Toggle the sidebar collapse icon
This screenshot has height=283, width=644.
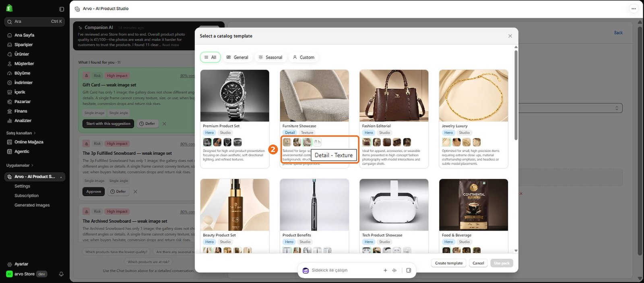[x=62, y=9]
